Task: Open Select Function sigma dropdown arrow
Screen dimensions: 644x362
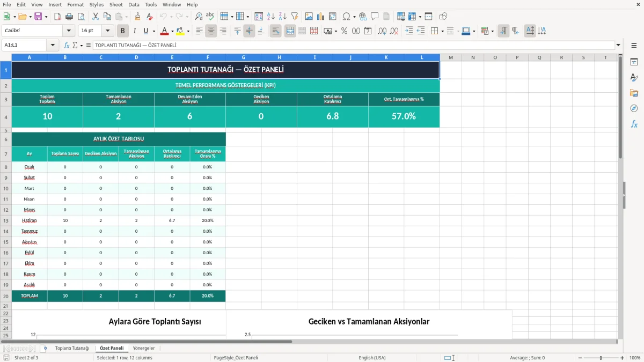Action: pos(82,45)
